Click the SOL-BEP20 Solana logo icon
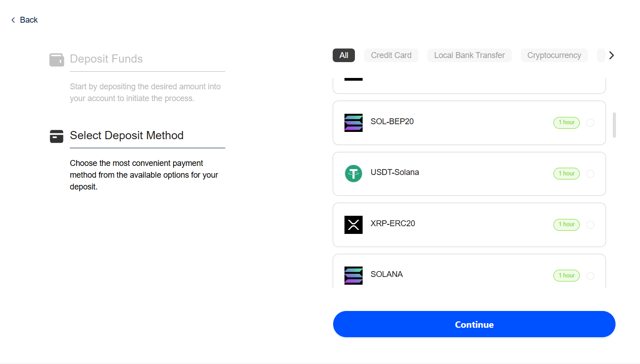 353,122
